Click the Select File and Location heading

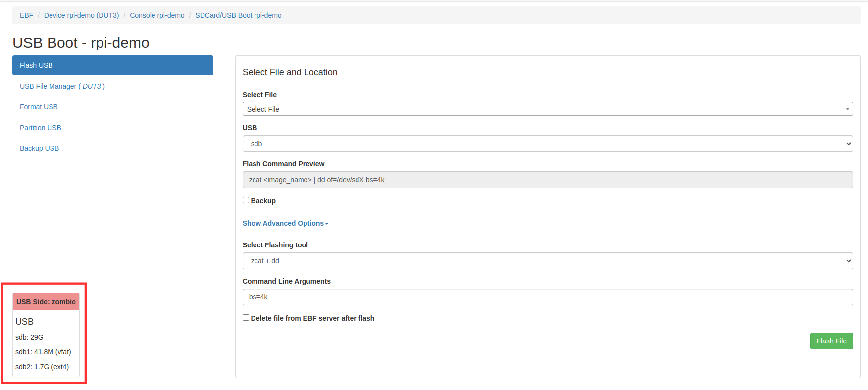coord(290,72)
